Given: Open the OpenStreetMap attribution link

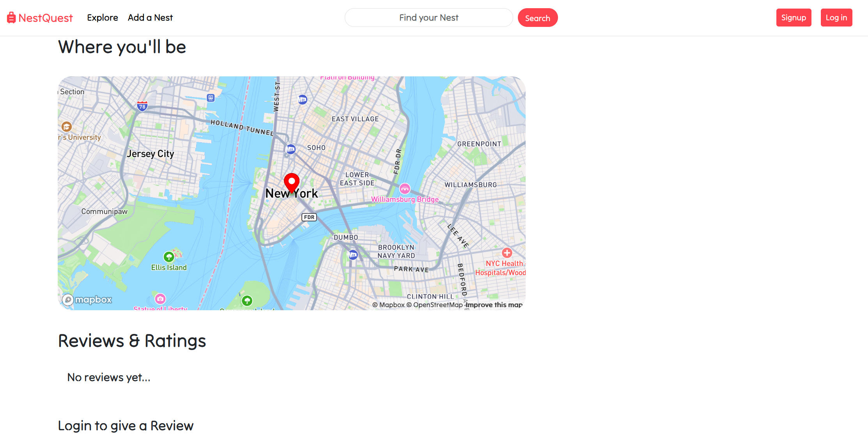Looking at the screenshot, I should pos(435,305).
